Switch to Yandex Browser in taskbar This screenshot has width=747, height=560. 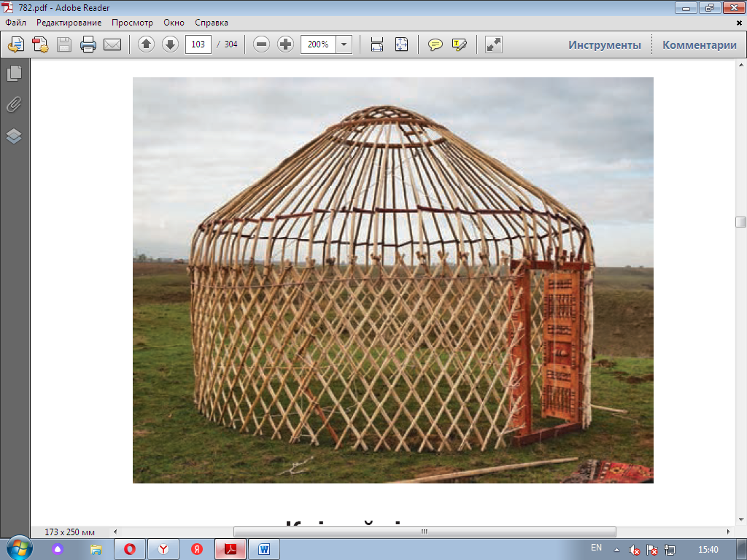[163, 549]
